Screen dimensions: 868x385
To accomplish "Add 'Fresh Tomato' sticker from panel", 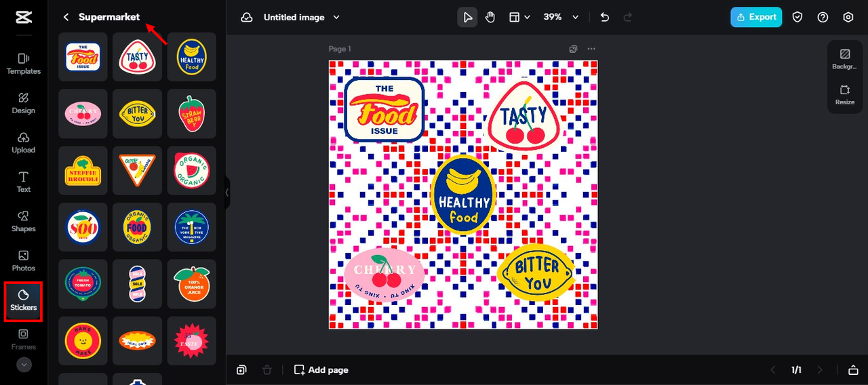I will 83,284.
